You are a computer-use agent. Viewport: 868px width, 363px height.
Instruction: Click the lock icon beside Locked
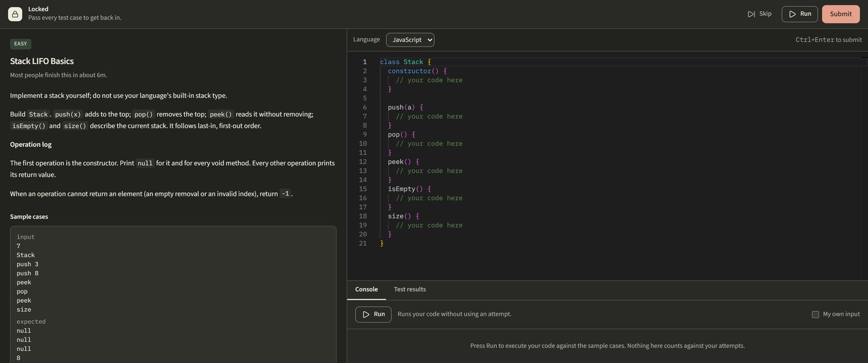tap(15, 14)
